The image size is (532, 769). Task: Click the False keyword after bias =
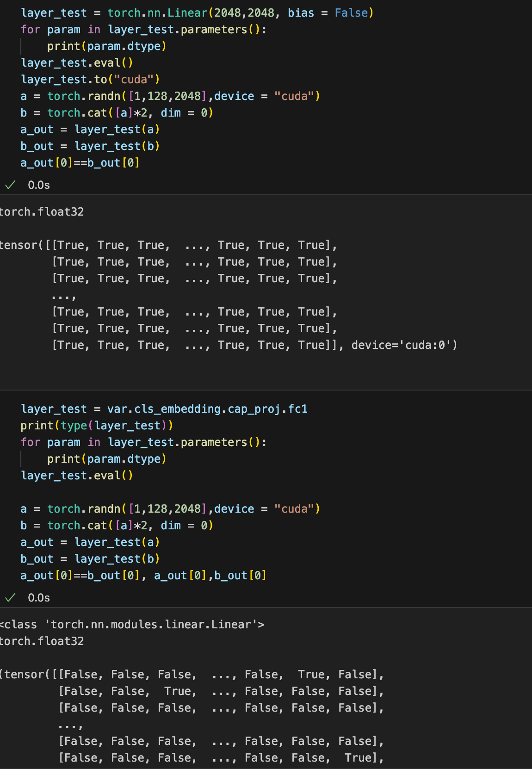351,13
